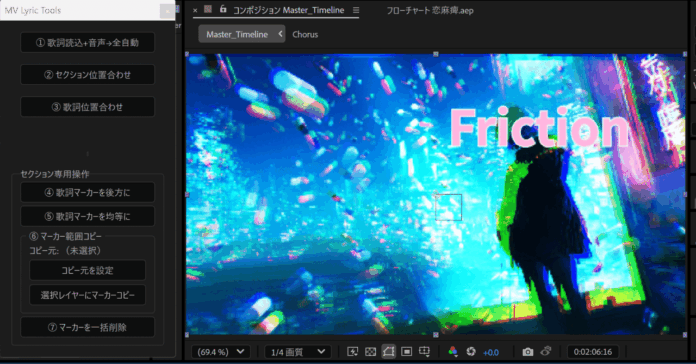This screenshot has height=364, width=696.
Task: Click ⑦ マーカーを一括削除 button
Action: click(87, 328)
